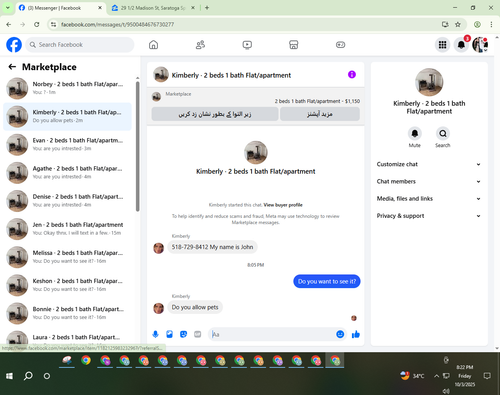This screenshot has height=395, width=500.
Task: Open the tab search dropdown
Action: [7, 8]
